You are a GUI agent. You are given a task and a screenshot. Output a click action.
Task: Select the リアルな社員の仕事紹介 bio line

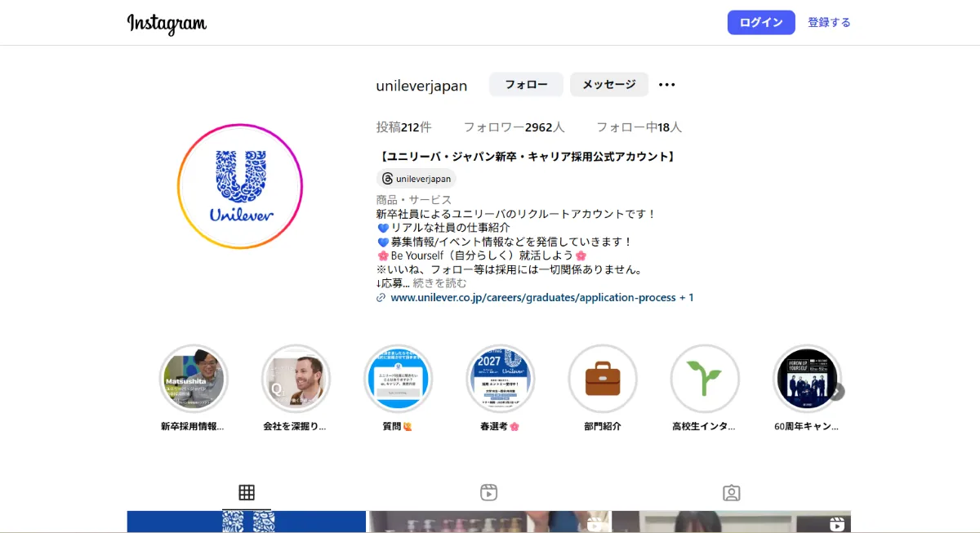443,228
